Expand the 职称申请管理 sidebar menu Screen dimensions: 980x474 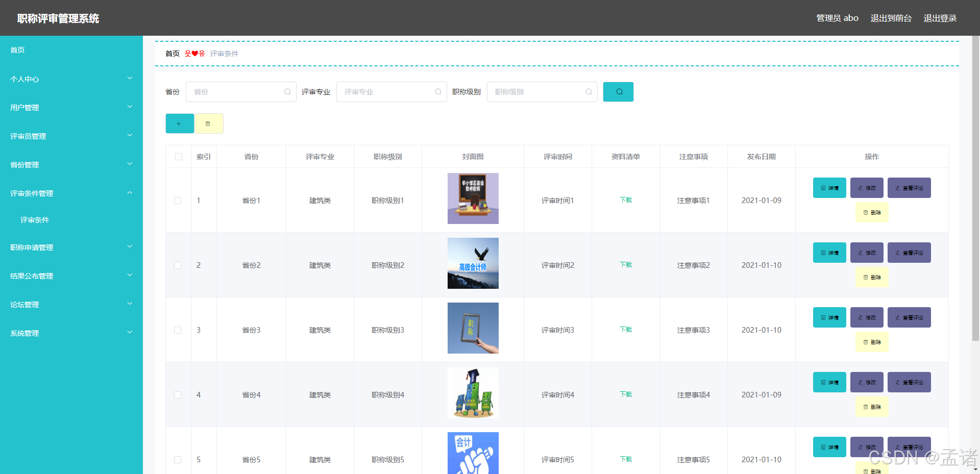tap(71, 247)
